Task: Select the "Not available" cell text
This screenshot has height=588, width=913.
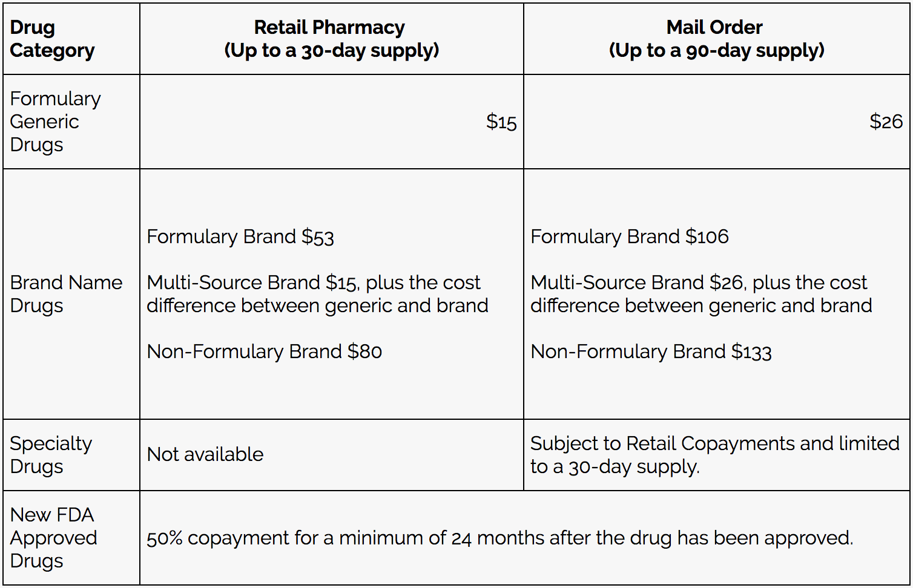Action: (205, 454)
